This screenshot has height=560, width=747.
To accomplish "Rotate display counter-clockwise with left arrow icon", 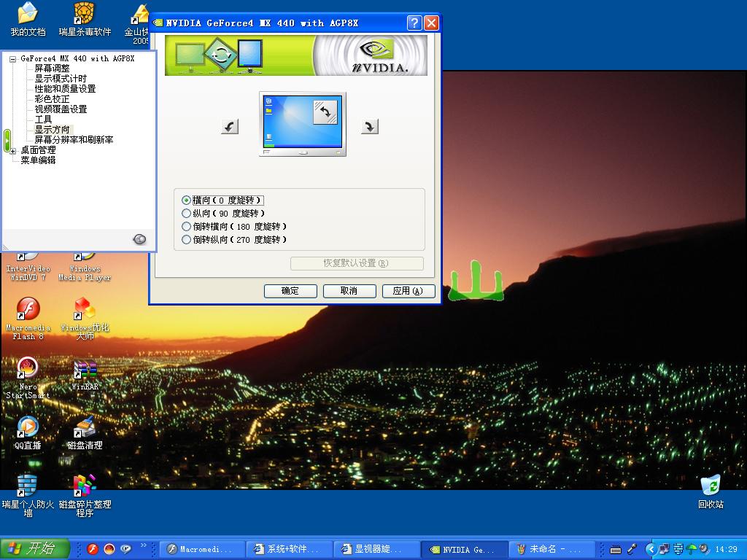I will tap(230, 127).
